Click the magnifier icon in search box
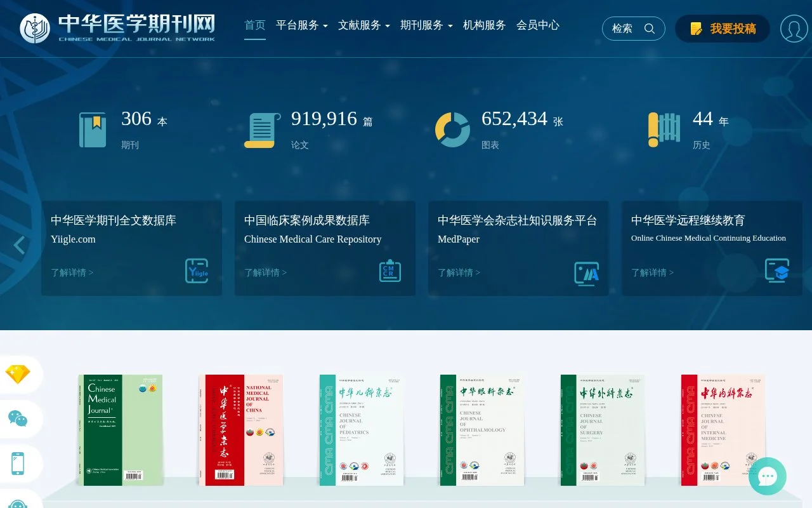The width and height of the screenshot is (812, 508). [x=649, y=29]
